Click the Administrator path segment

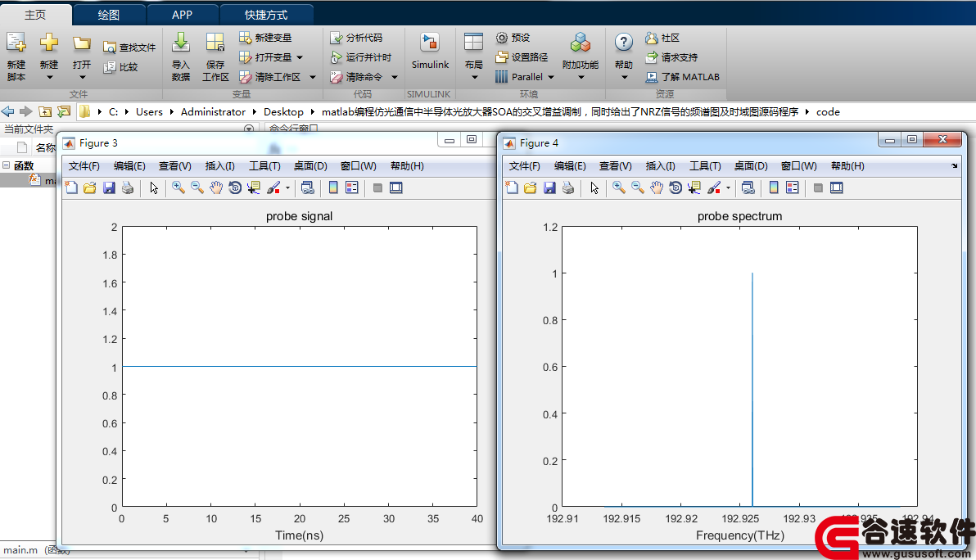click(213, 112)
